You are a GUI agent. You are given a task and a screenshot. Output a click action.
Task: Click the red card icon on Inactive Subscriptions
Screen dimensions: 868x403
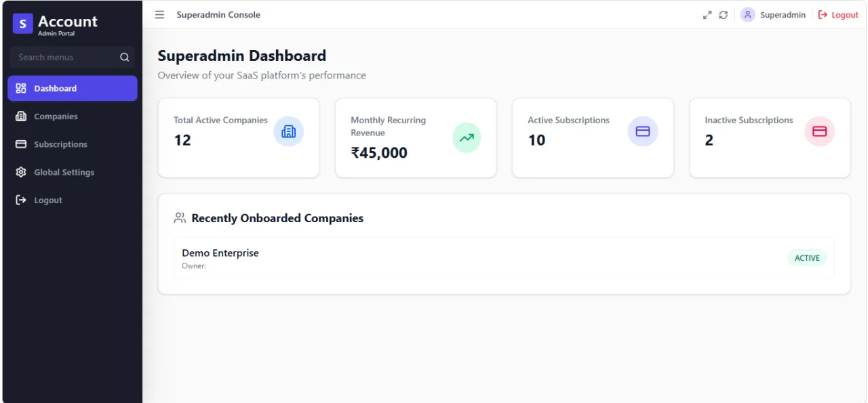pyautogui.click(x=820, y=131)
